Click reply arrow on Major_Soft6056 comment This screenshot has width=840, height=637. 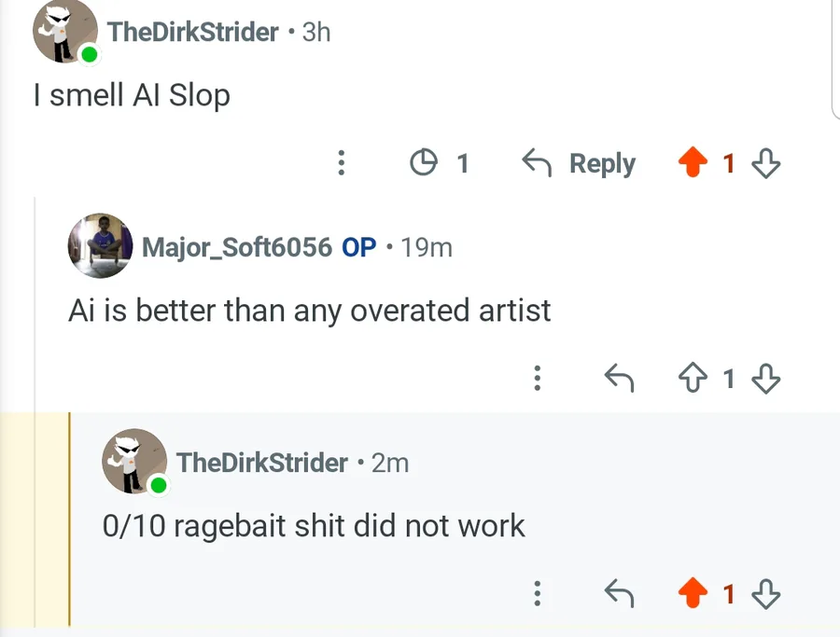(x=619, y=378)
